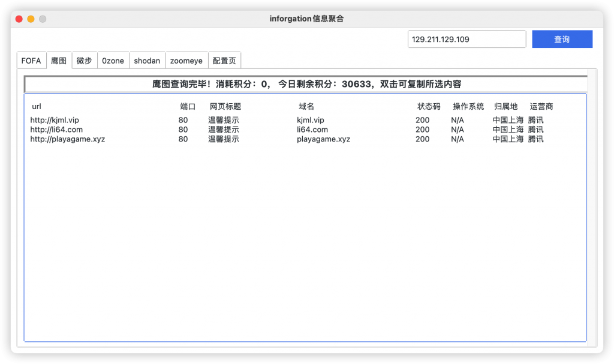Open the 配置页 configuration tab
The image size is (614, 364).
(x=225, y=60)
